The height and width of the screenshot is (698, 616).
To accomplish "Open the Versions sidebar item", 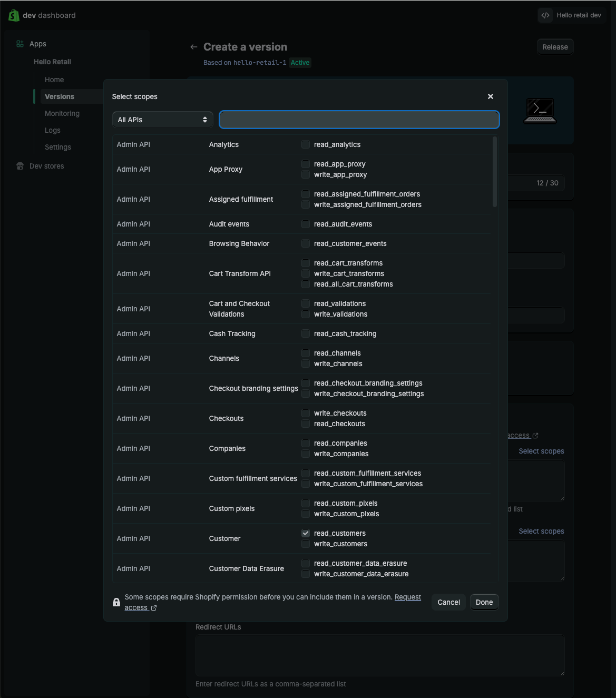I will [60, 96].
